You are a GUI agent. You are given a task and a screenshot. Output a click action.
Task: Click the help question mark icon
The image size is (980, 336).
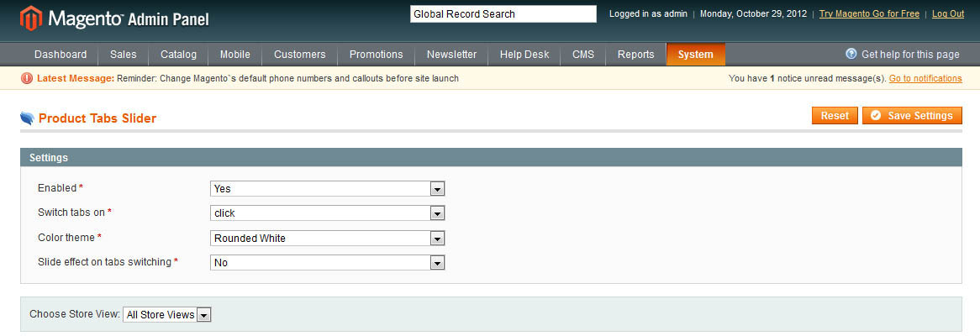851,54
